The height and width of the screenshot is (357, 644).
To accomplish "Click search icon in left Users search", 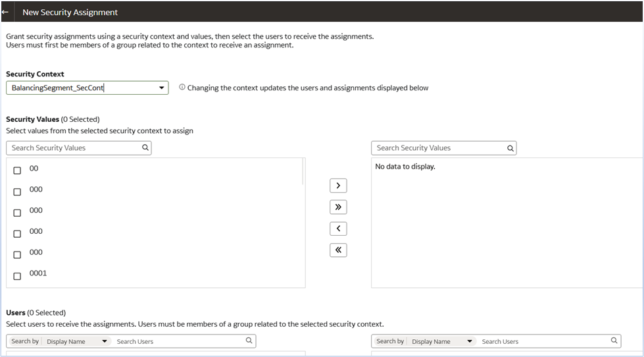I will click(249, 341).
